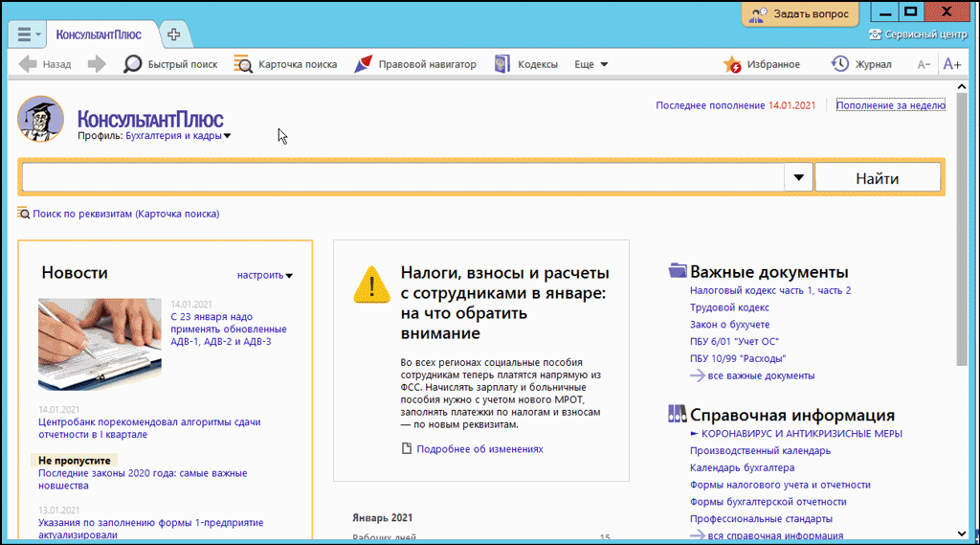Show все важные документы
980x545 pixels.
(761, 375)
